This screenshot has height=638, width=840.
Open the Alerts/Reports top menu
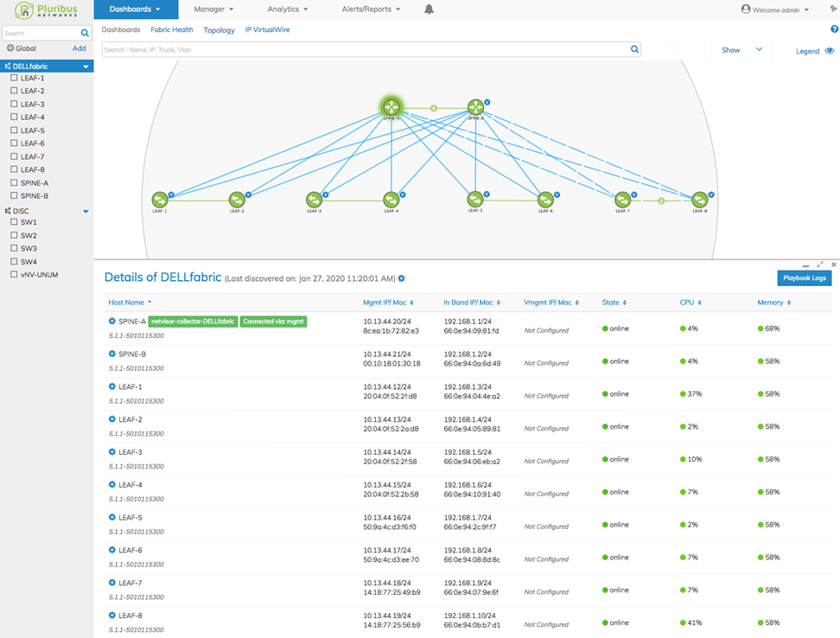click(x=371, y=10)
